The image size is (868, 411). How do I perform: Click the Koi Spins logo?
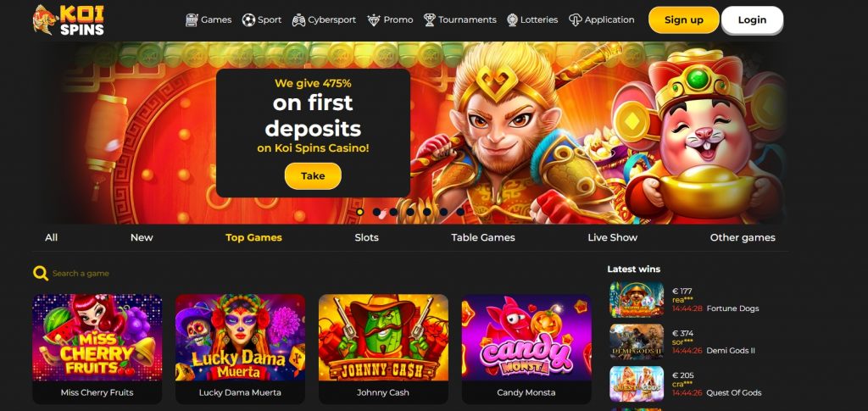[x=68, y=19]
